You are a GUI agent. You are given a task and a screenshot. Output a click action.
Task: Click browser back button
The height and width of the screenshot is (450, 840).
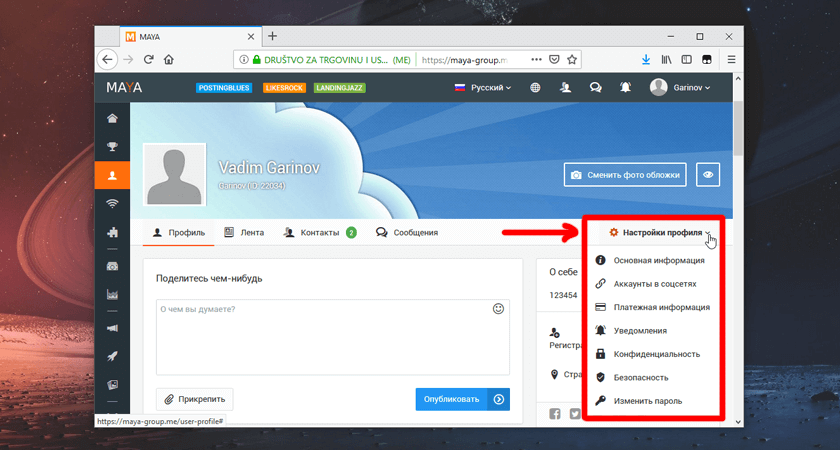[x=108, y=59]
